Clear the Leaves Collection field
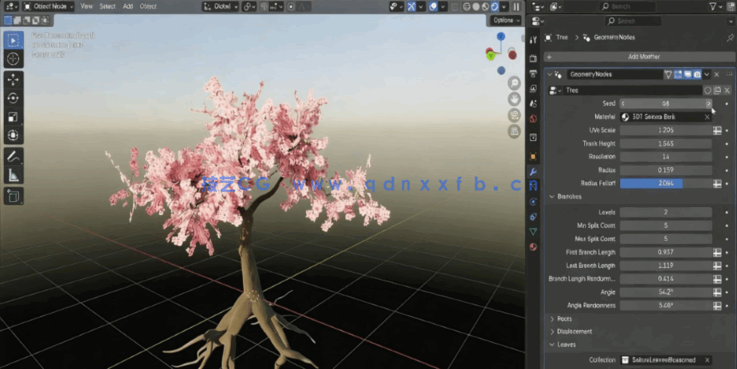Image resolution: width=737 pixels, height=369 pixels. [x=707, y=360]
